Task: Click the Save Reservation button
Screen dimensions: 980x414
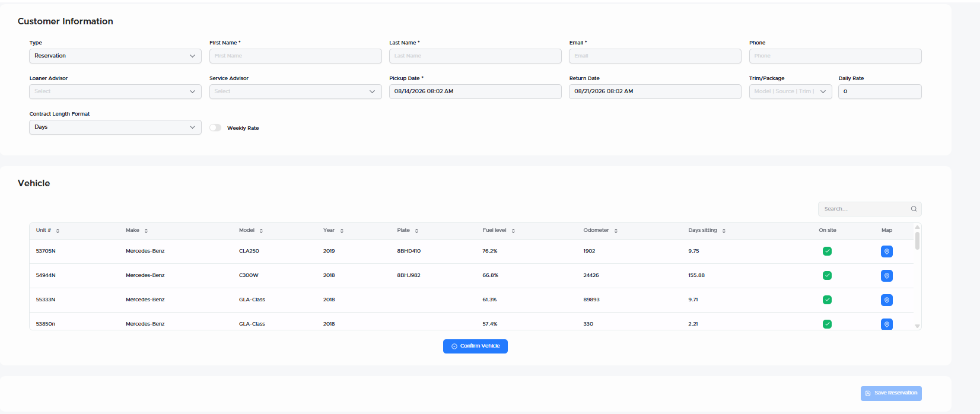Action: pyautogui.click(x=891, y=393)
